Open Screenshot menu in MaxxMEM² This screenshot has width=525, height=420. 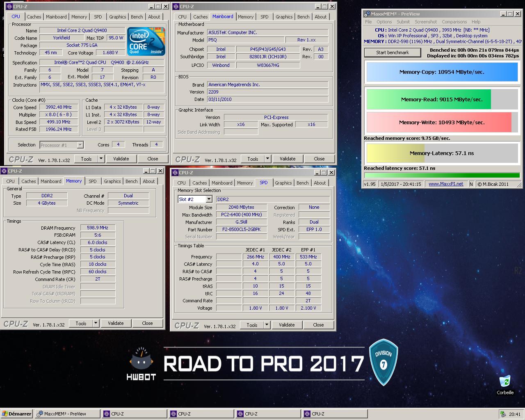pyautogui.click(x=426, y=22)
